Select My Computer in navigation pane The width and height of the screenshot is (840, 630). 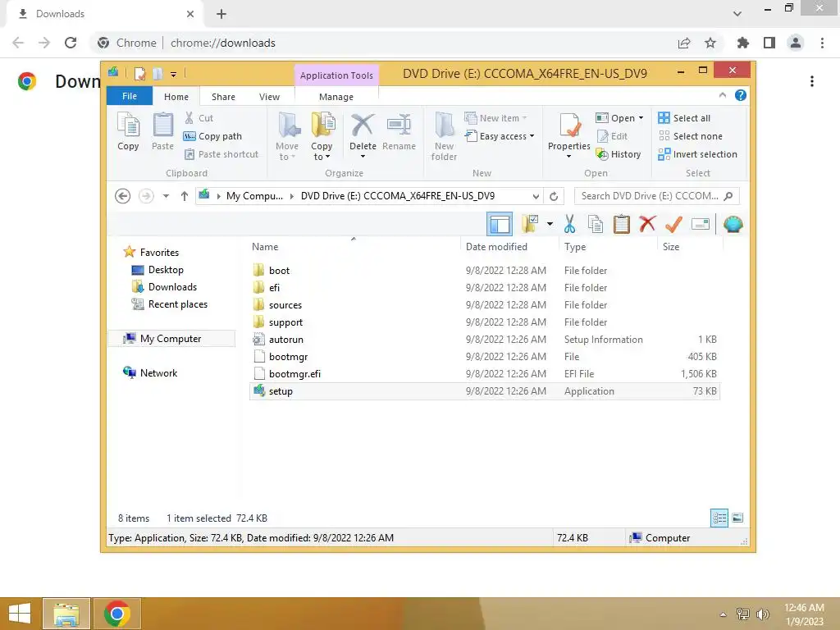[x=171, y=339]
